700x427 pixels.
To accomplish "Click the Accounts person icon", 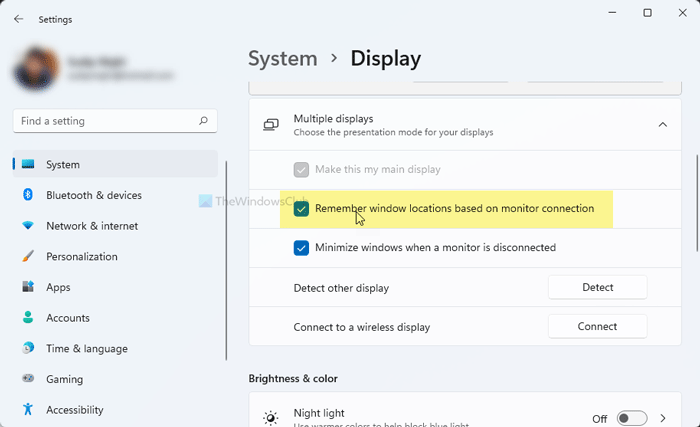I will (28, 318).
